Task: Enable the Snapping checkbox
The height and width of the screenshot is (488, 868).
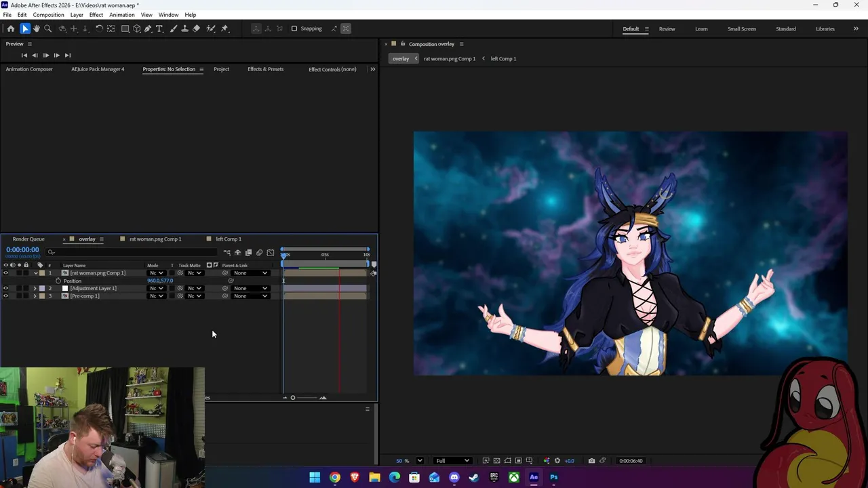Action: point(294,28)
